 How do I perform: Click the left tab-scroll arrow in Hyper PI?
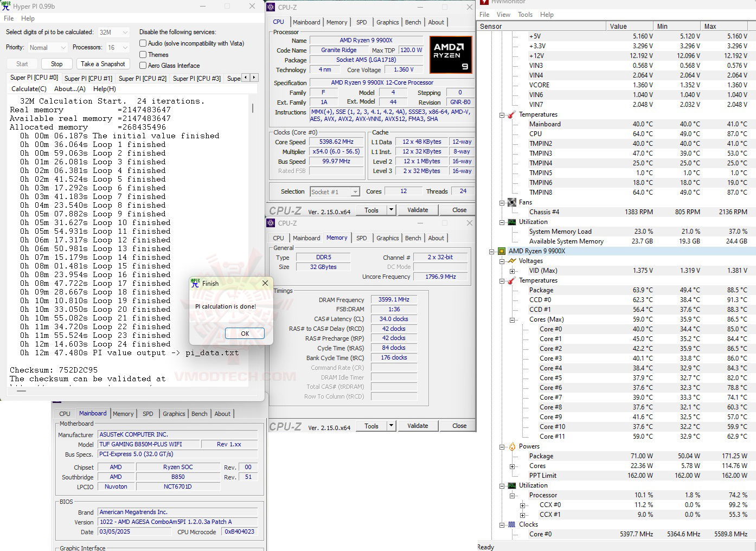pyautogui.click(x=246, y=78)
